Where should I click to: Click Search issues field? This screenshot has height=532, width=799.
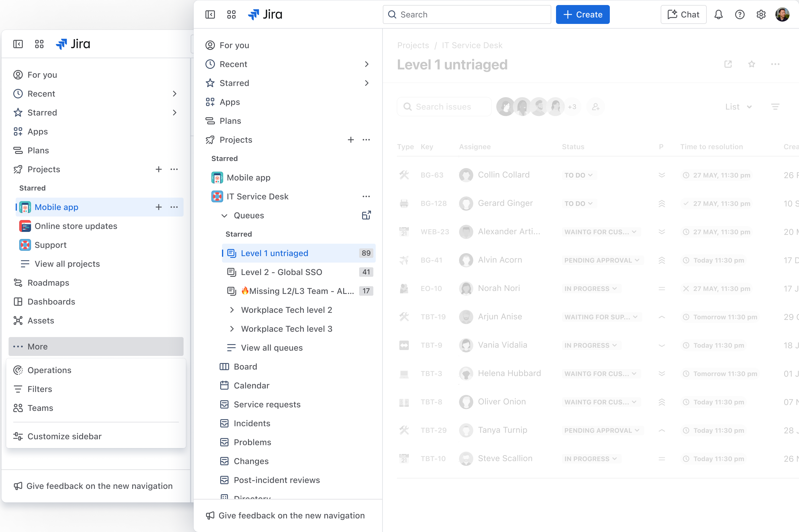[x=444, y=107]
